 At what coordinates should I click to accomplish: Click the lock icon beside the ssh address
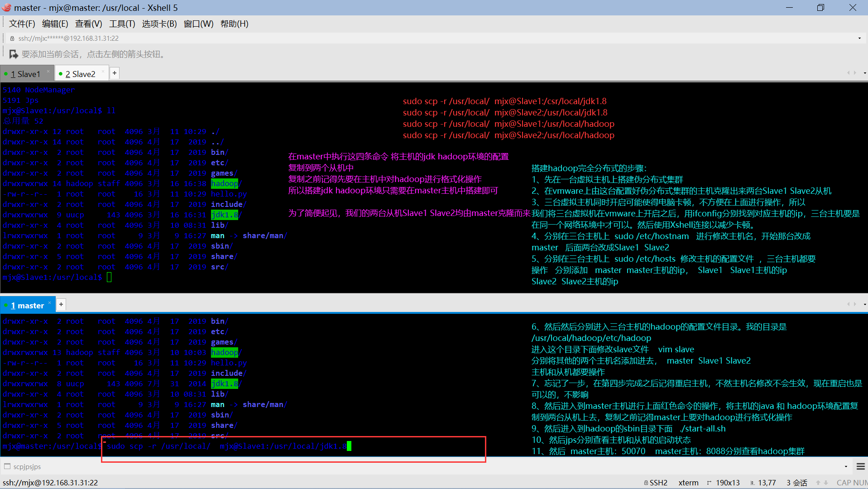[x=11, y=38]
